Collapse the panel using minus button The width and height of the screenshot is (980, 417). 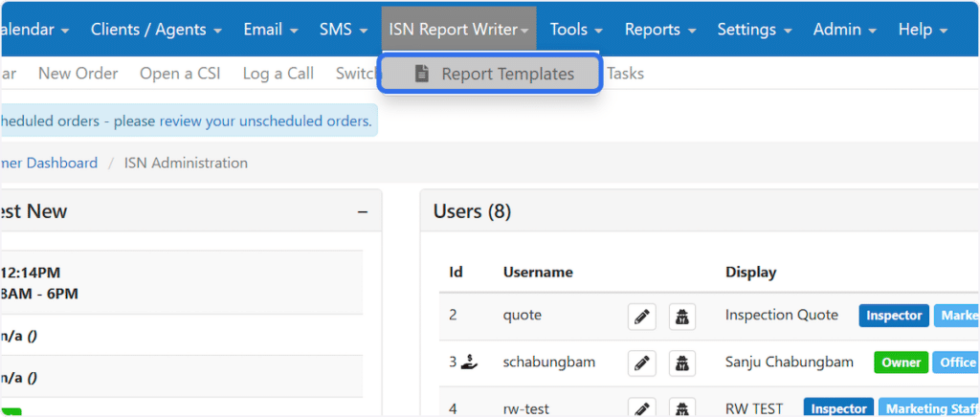pyautogui.click(x=363, y=211)
